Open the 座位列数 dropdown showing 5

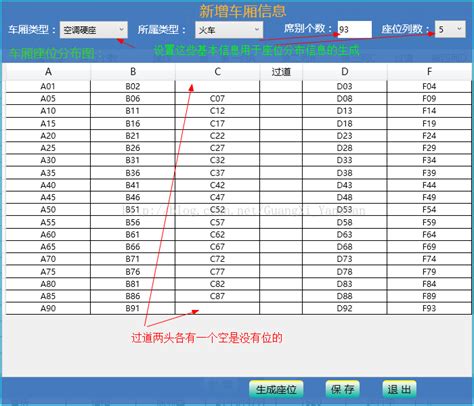pyautogui.click(x=450, y=29)
